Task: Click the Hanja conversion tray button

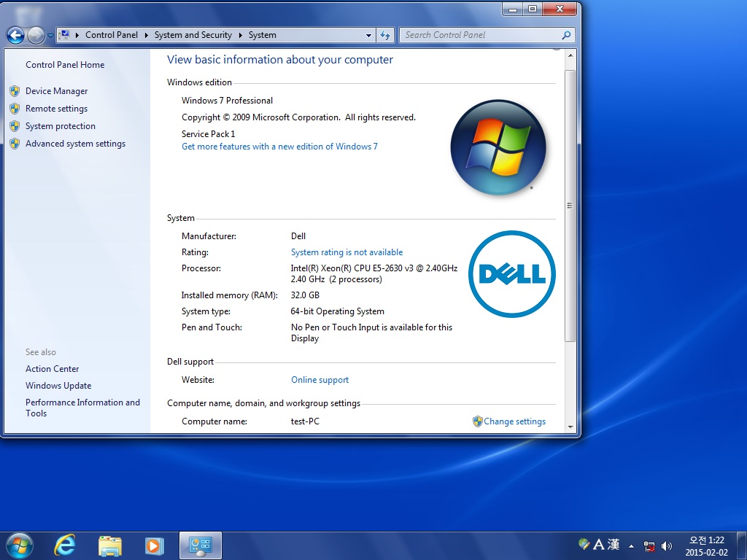Action: click(x=613, y=544)
